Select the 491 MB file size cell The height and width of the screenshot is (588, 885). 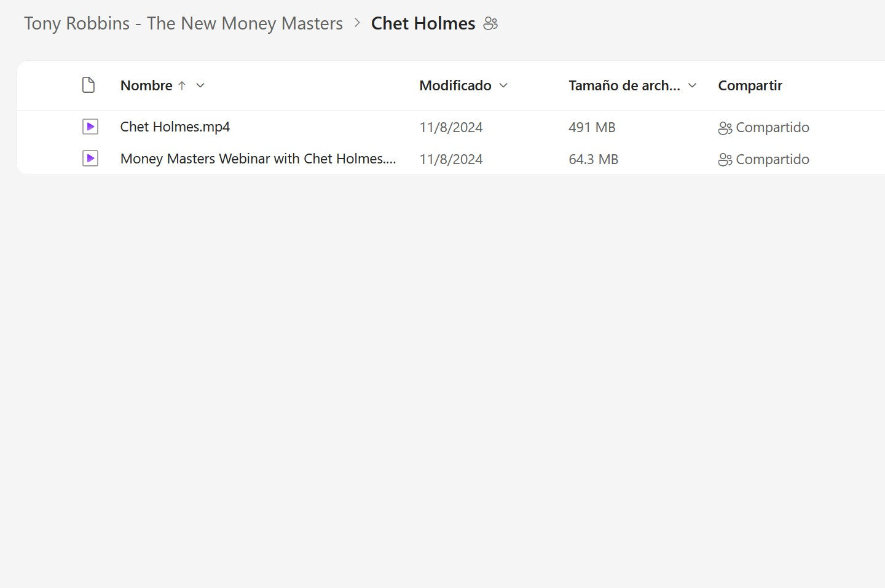coord(592,127)
